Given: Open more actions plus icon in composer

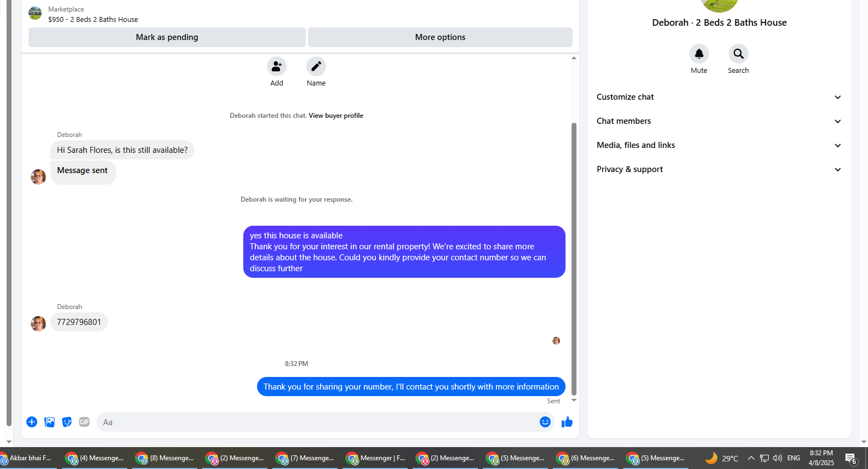Looking at the screenshot, I should (32, 422).
